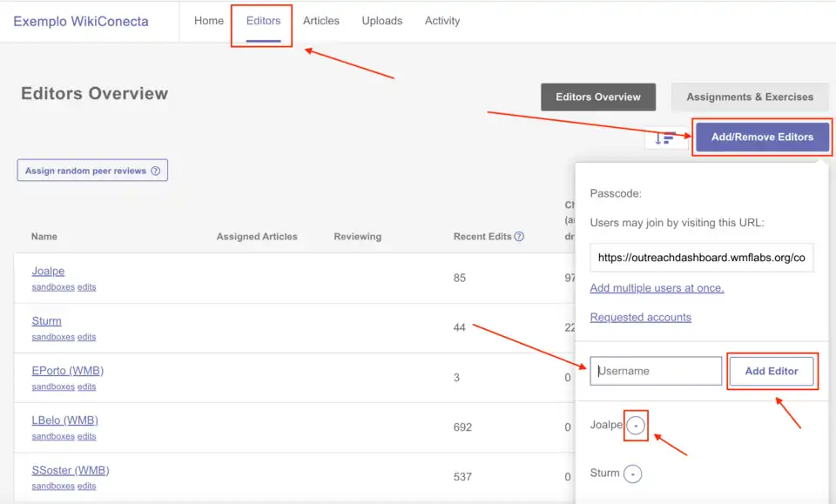
Task: Select the Assignments & Exercises view
Action: 750,97
